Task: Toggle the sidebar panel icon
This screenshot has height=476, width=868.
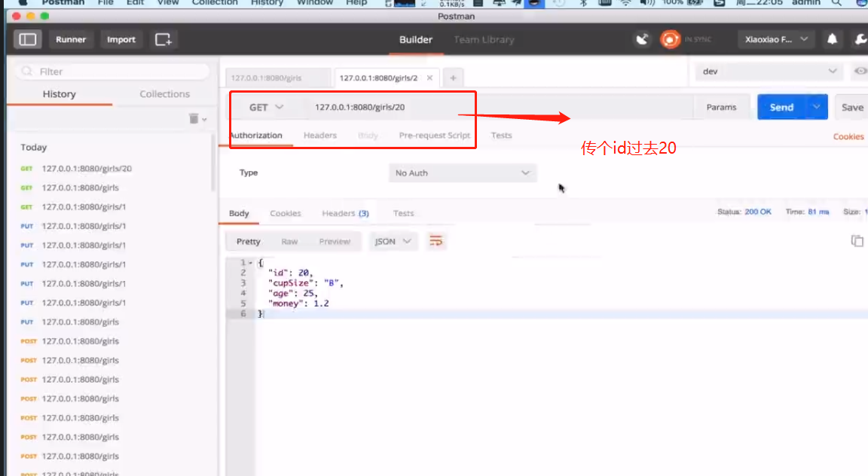Action: [27, 39]
